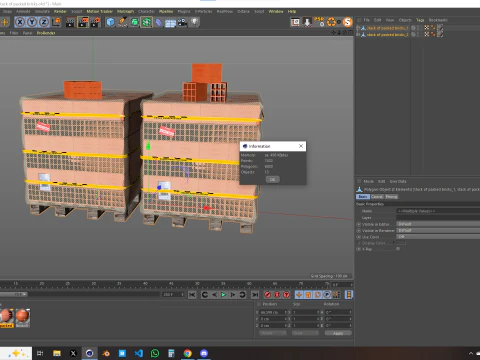The height and width of the screenshot is (360, 480).
Task: Click the Name input field
Action: (438, 211)
